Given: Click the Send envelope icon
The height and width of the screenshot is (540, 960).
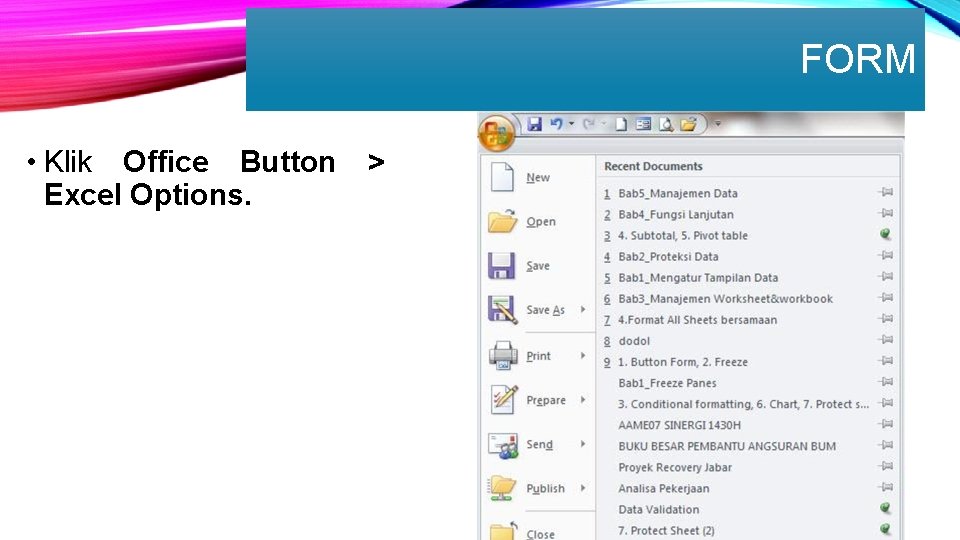Looking at the screenshot, I should click(x=503, y=445).
